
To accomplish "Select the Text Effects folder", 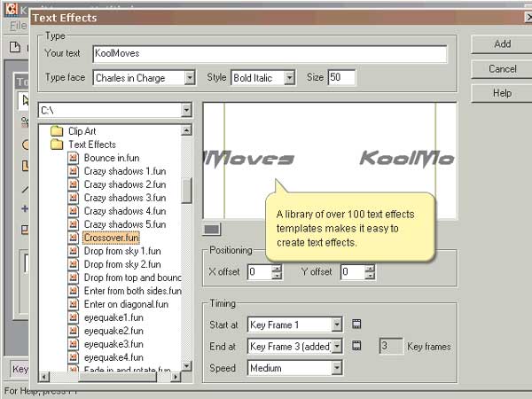I will coord(92,145).
